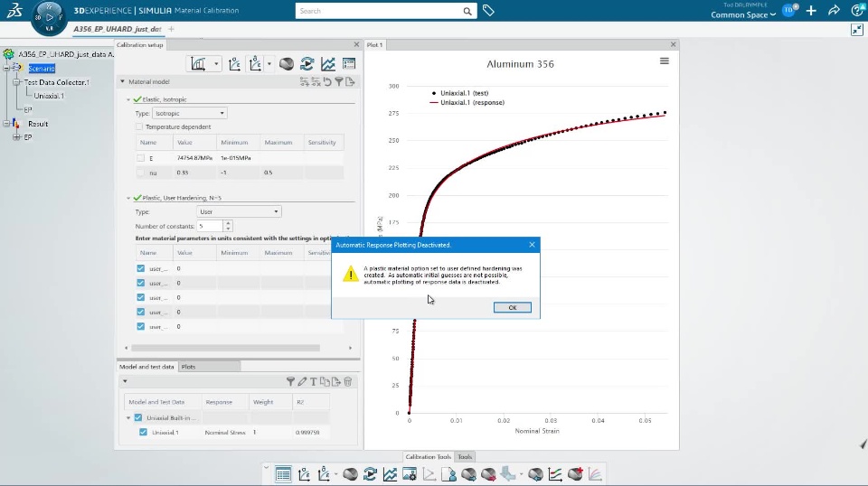This screenshot has height=486, width=868.
Task: Click the search magnifier icon
Action: (467, 11)
